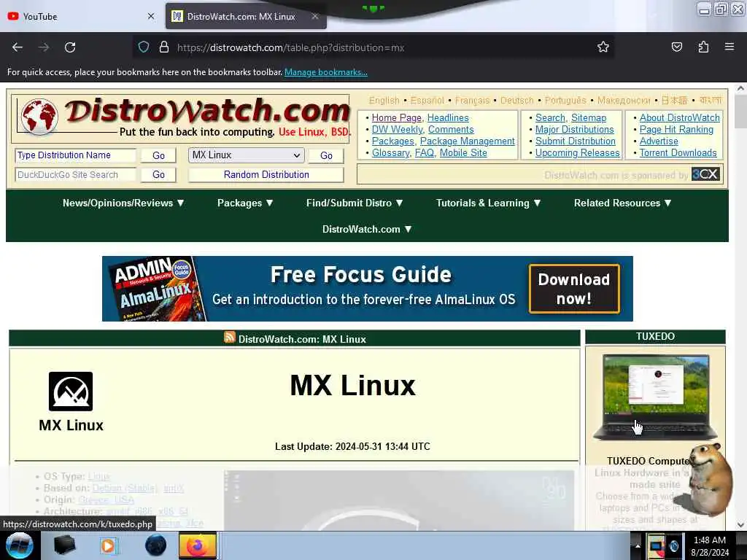Open Major Distributions link
This screenshot has width=747, height=560.
575,130
